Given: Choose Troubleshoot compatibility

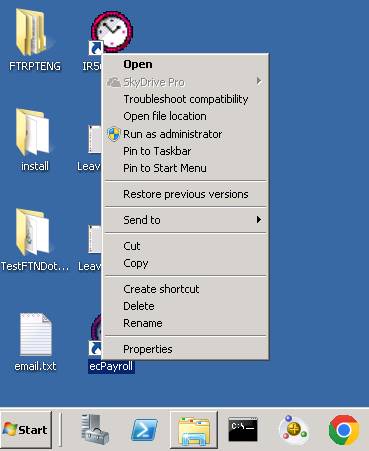Looking at the screenshot, I should pyautogui.click(x=185, y=99).
